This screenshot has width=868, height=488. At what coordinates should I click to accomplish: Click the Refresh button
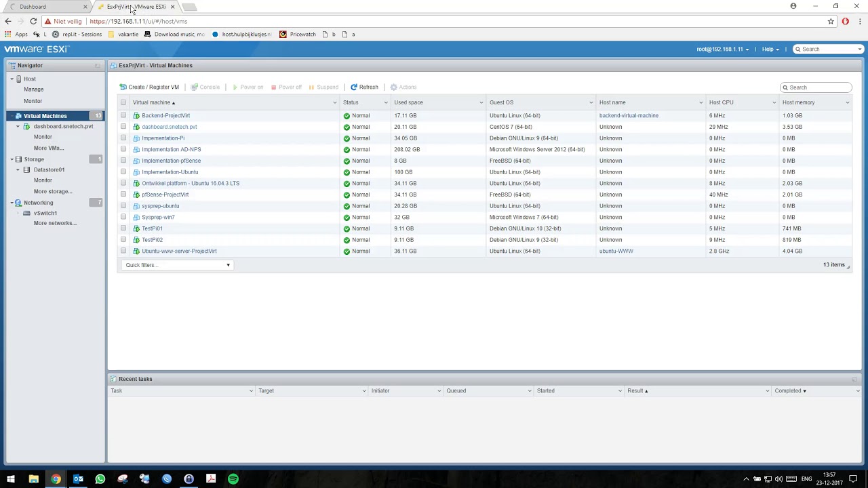[x=364, y=87]
